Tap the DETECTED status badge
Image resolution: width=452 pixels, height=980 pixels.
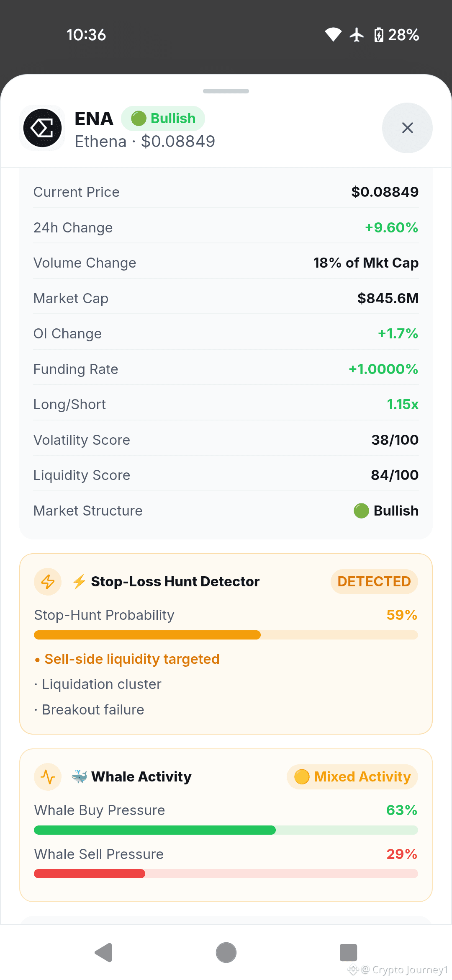(374, 581)
